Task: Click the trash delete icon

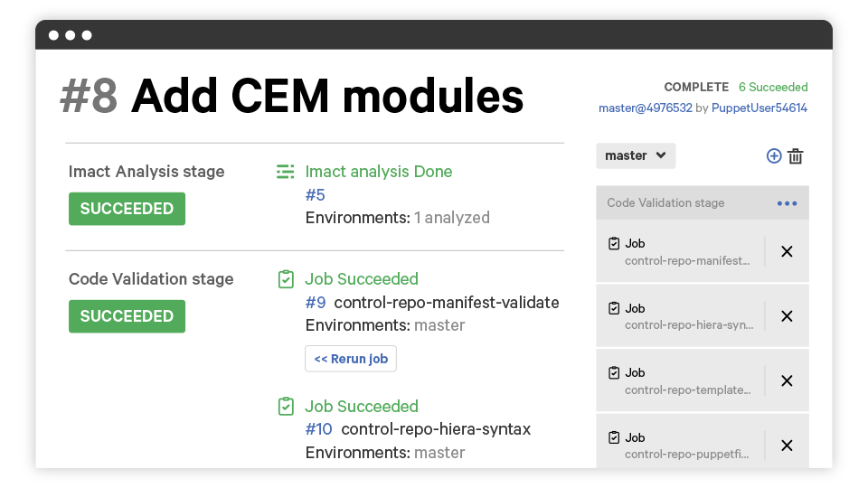Action: coord(796,155)
